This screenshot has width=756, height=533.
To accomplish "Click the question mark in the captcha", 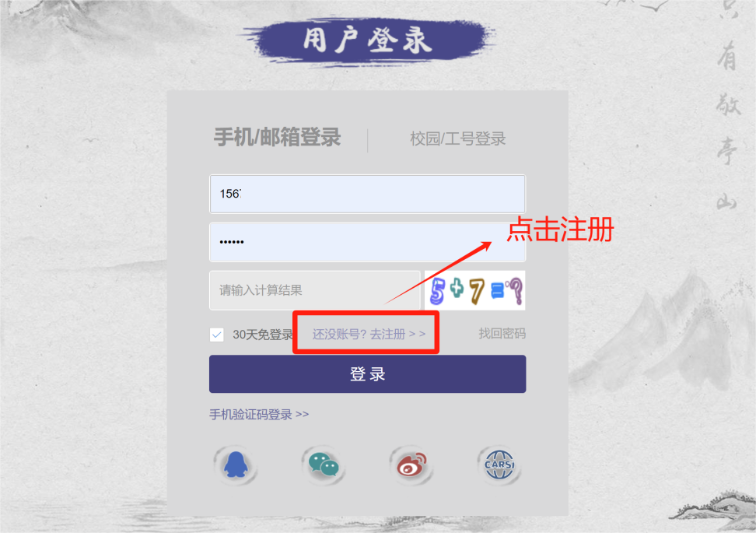I will click(x=516, y=290).
